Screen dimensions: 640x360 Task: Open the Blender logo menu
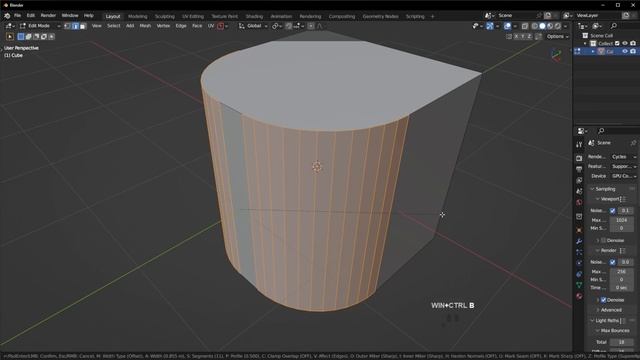pyautogui.click(x=7, y=16)
